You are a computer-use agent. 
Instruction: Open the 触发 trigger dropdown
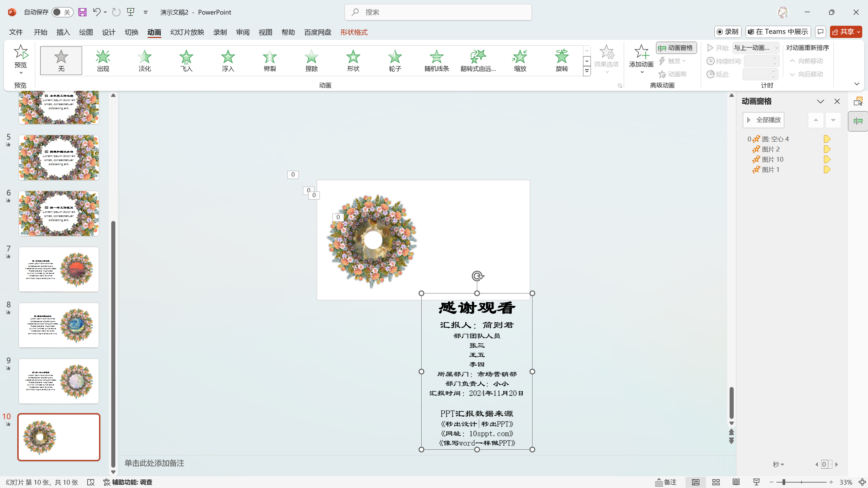tap(673, 61)
